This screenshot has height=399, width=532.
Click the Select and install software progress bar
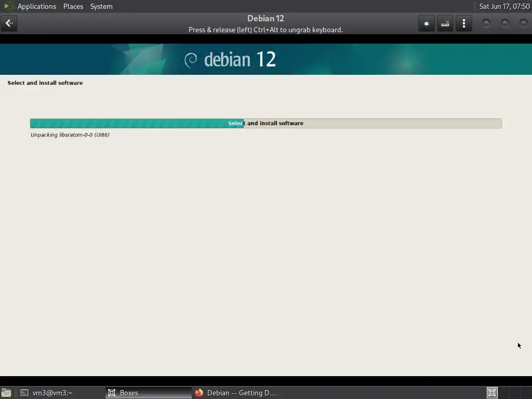tap(266, 123)
